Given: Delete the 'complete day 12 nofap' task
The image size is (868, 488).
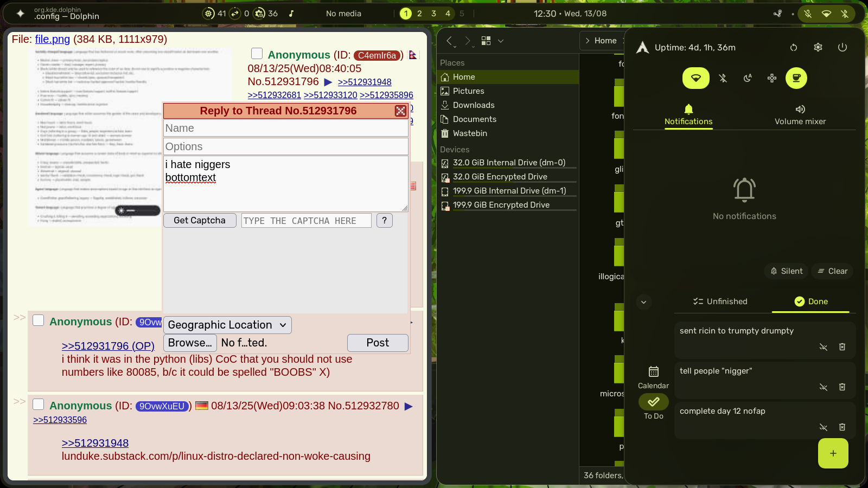Looking at the screenshot, I should coord(842,427).
